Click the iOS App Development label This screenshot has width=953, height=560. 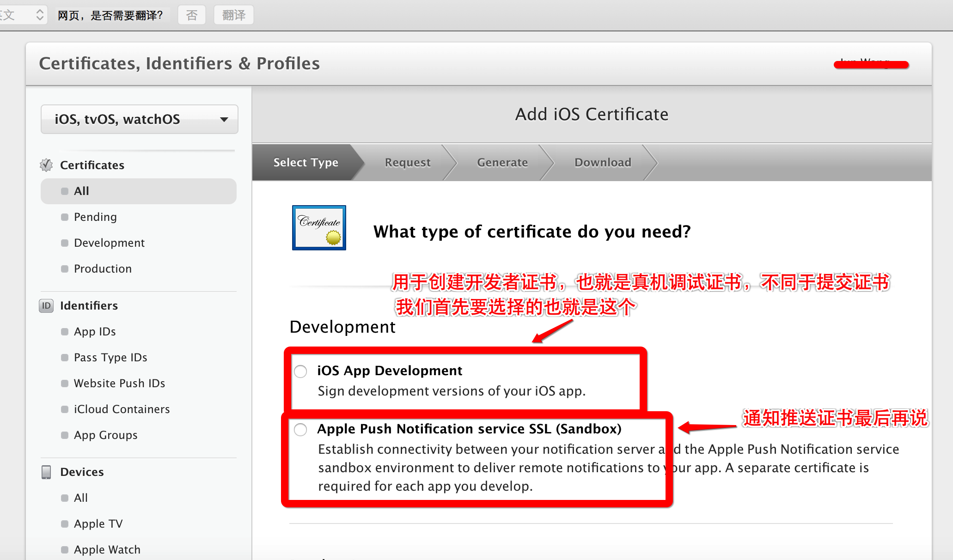click(x=390, y=371)
